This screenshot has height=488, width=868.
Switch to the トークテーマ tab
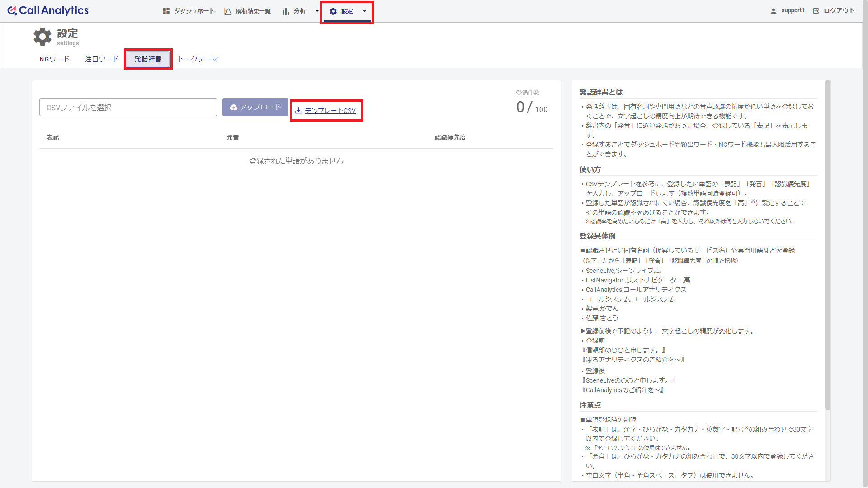click(x=198, y=59)
